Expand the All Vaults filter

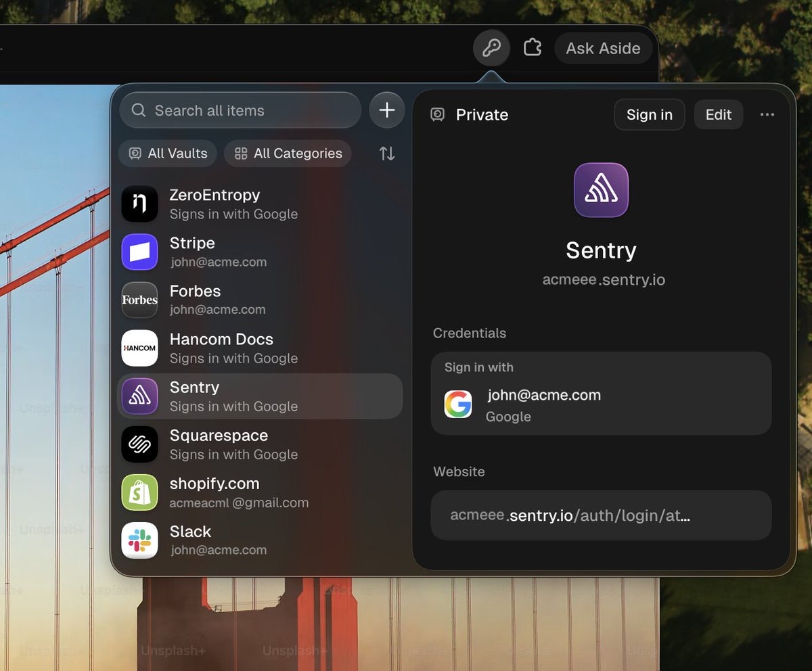[x=168, y=154]
